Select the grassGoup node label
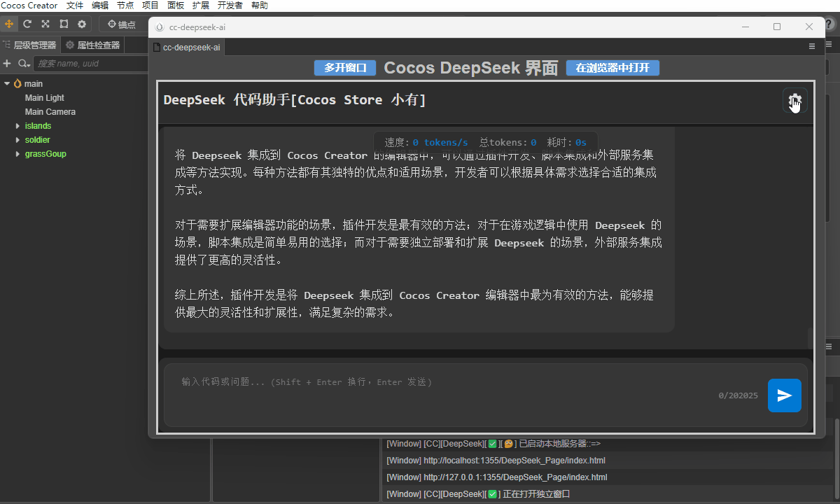This screenshot has width=840, height=504. point(45,154)
